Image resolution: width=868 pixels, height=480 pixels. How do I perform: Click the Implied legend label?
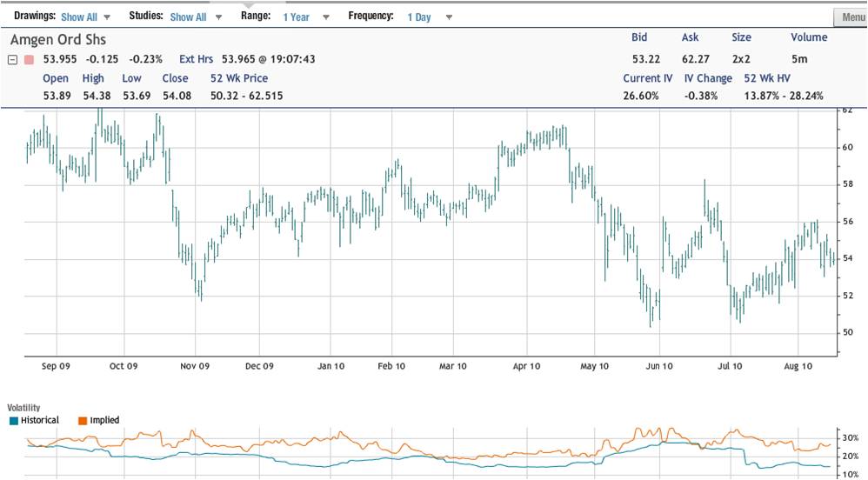tap(104, 420)
